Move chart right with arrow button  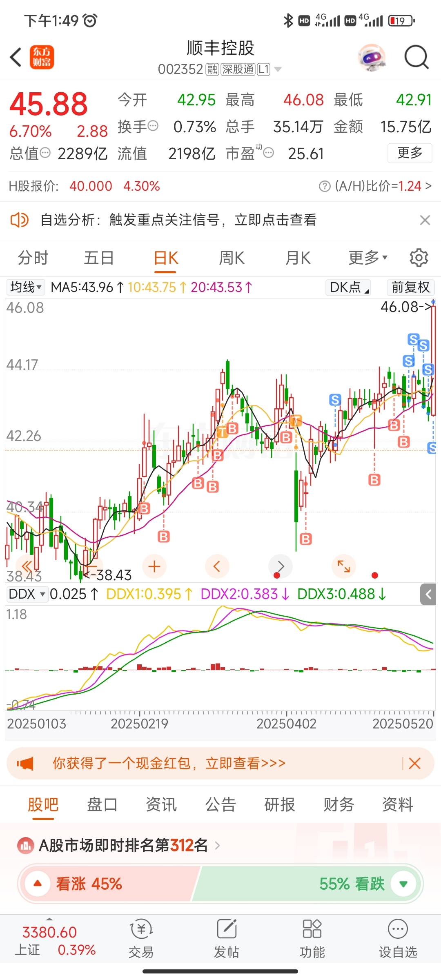[x=281, y=566]
